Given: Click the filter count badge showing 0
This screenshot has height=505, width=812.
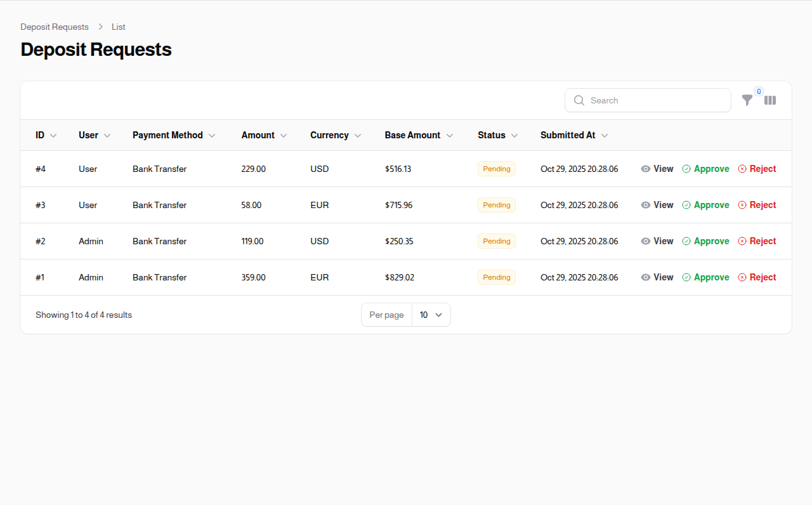Looking at the screenshot, I should coord(759,91).
